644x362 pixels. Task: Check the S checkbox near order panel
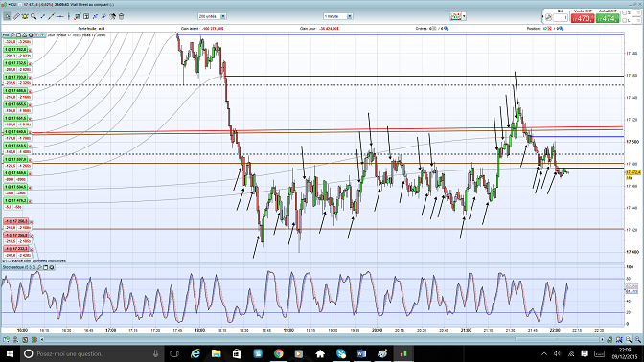[x=625, y=13]
